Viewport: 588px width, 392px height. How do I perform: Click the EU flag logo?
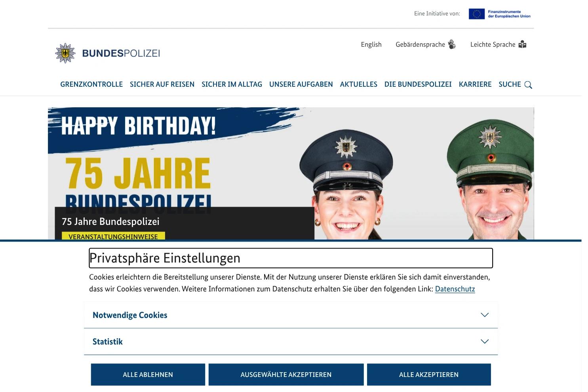click(477, 14)
